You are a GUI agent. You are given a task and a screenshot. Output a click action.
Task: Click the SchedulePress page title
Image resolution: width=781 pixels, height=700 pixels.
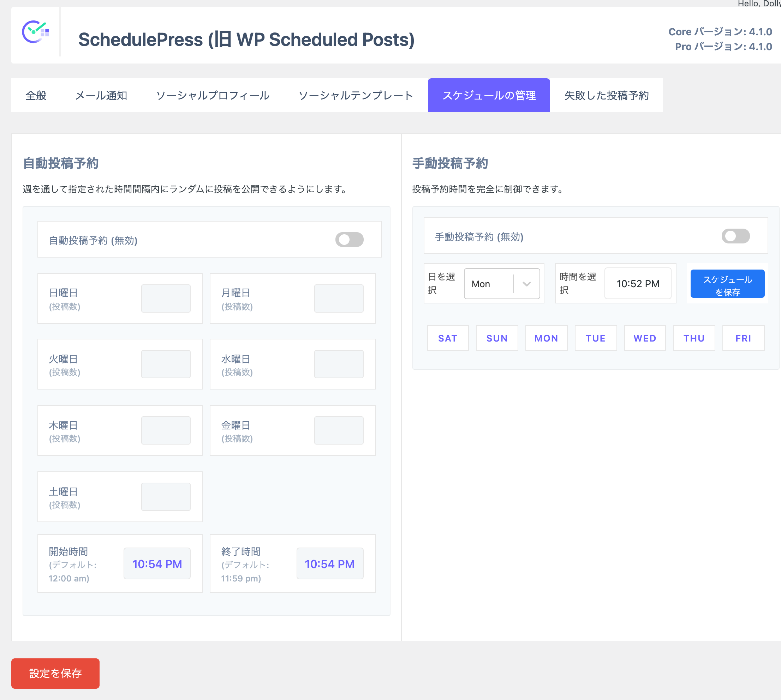(x=246, y=40)
